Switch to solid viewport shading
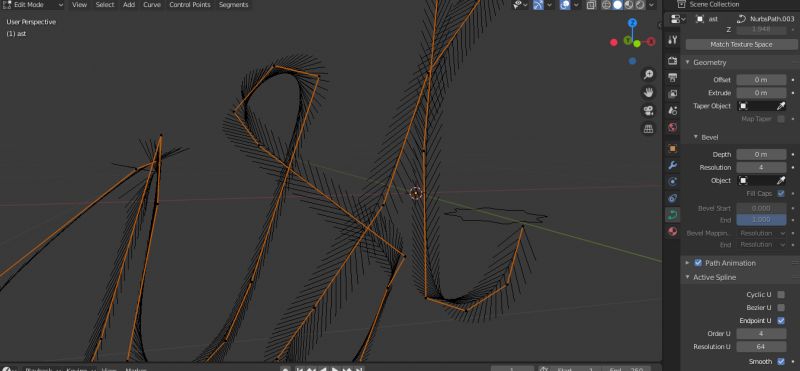800x371 pixels. click(617, 5)
